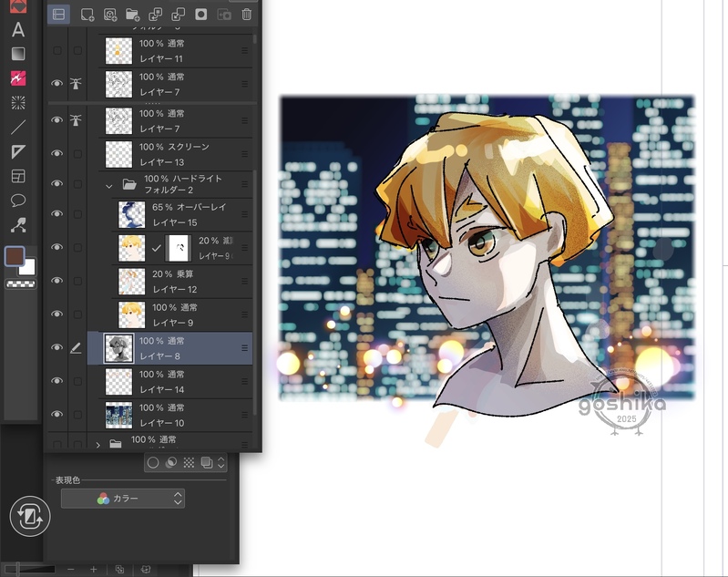Collapse the フォルダー 2 folder chevron
Screen dimensions: 728x577
pyautogui.click(x=109, y=185)
